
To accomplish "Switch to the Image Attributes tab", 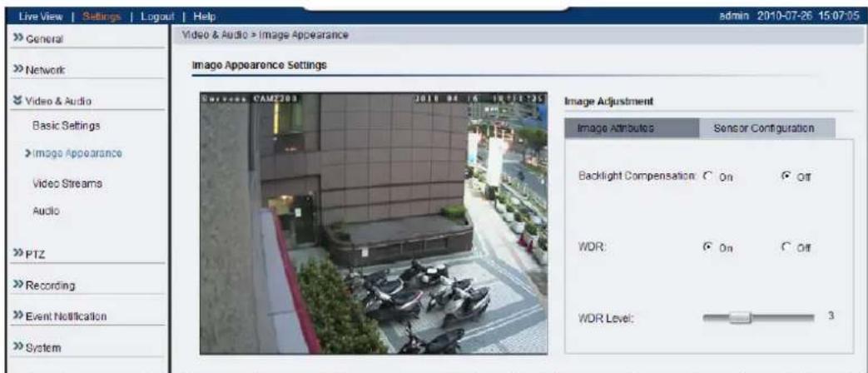I will pyautogui.click(x=632, y=128).
